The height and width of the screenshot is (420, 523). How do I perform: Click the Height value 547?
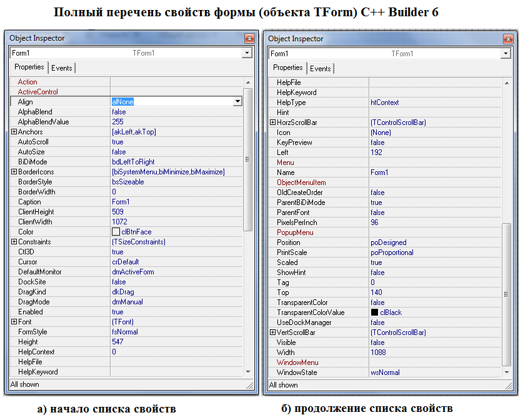pos(117,342)
